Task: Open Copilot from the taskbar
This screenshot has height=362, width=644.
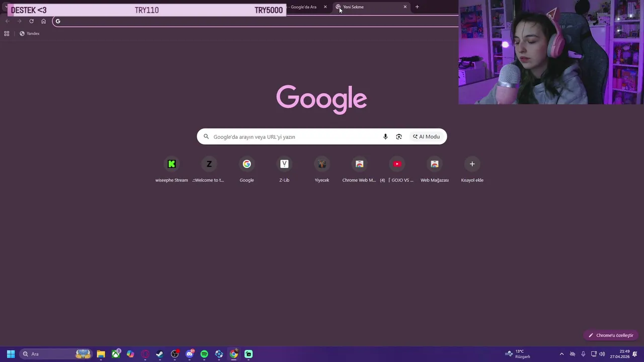Action: 130,354
